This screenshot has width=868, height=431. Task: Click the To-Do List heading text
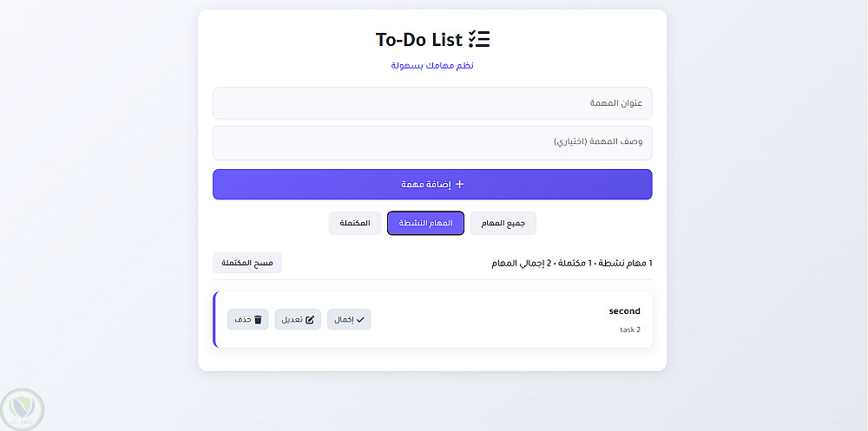point(418,39)
